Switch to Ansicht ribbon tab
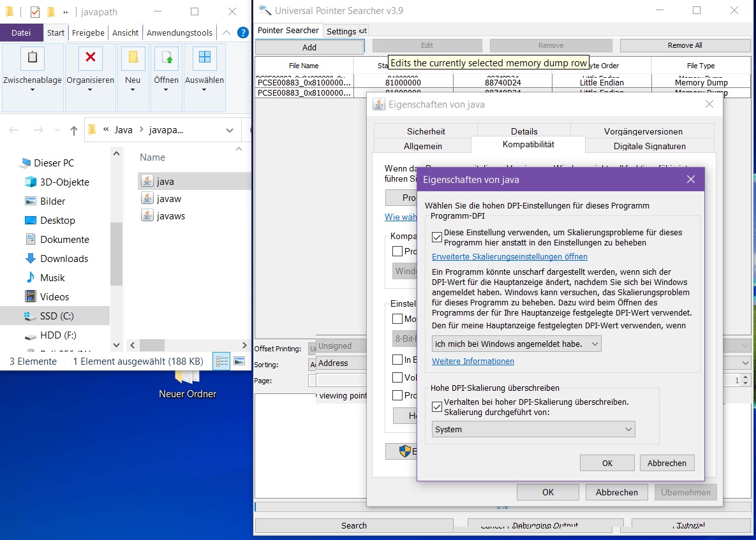 tap(125, 33)
